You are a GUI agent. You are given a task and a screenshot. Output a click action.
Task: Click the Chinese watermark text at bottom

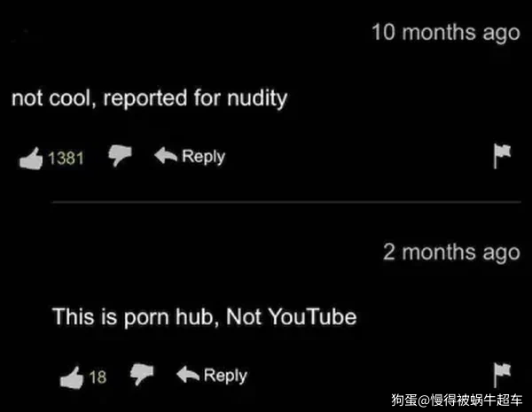pos(457,400)
